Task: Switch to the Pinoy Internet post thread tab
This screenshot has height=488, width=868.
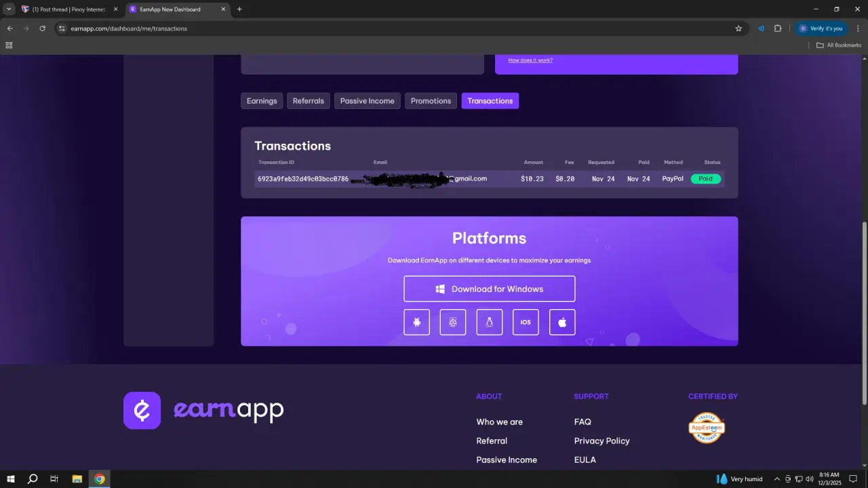Action: pyautogui.click(x=70, y=9)
